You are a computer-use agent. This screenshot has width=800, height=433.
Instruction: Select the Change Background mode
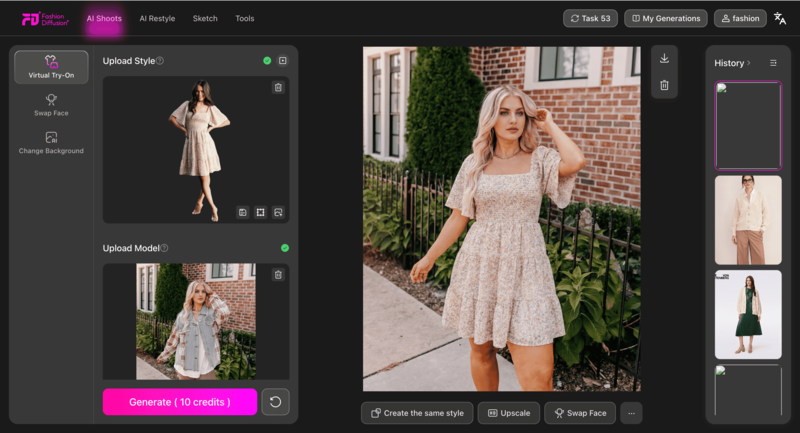[x=51, y=143]
